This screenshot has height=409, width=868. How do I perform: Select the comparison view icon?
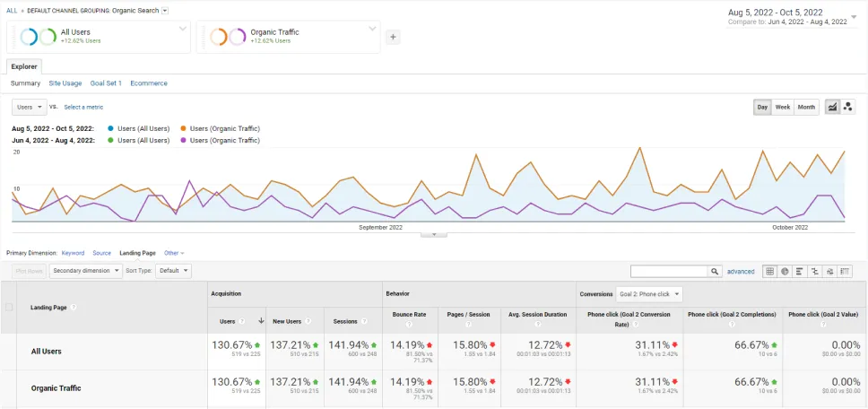tap(814, 272)
